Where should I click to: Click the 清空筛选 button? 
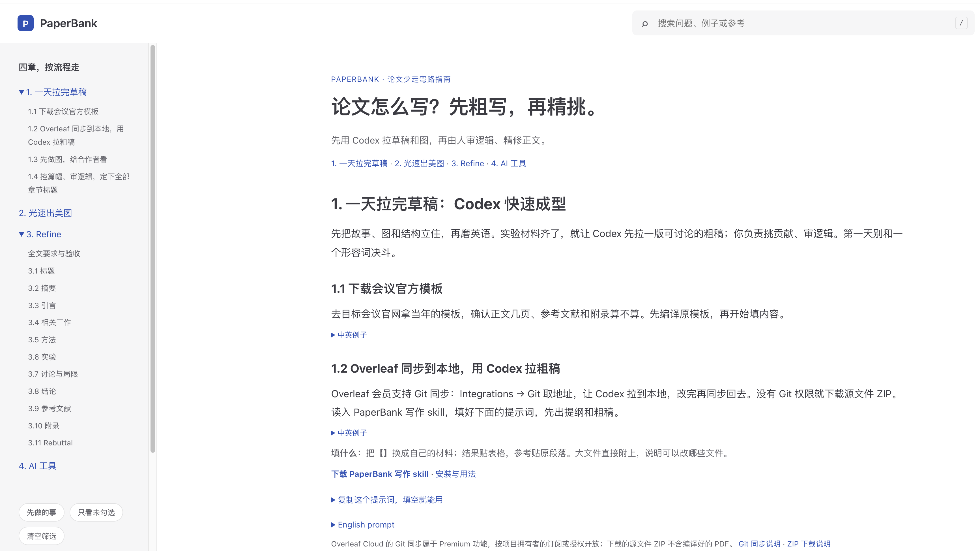(42, 536)
